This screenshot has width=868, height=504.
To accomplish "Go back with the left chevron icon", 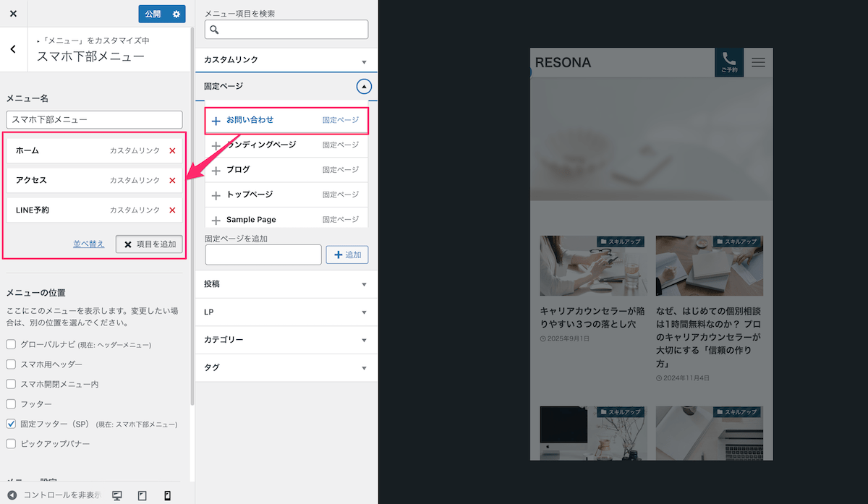I will click(13, 49).
